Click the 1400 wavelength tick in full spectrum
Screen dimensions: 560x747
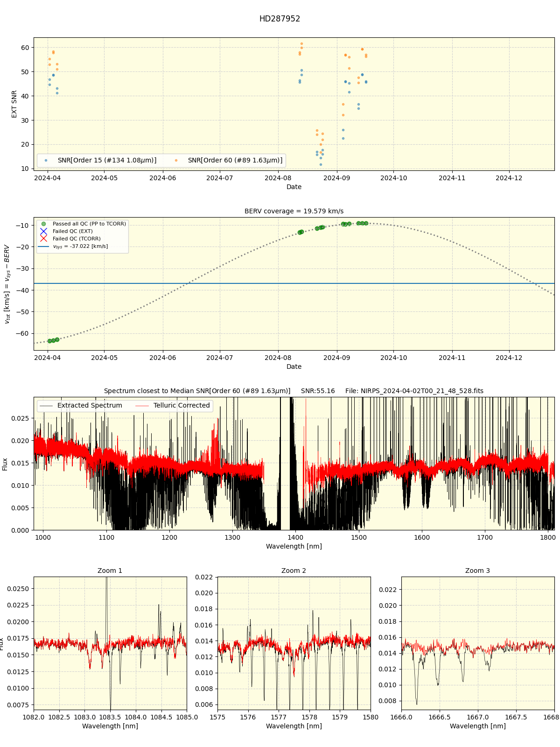point(295,537)
